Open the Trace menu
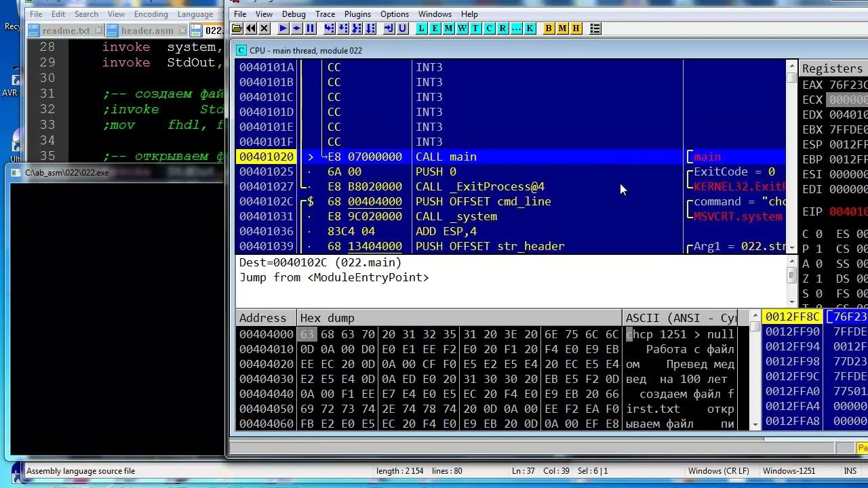 coord(325,14)
